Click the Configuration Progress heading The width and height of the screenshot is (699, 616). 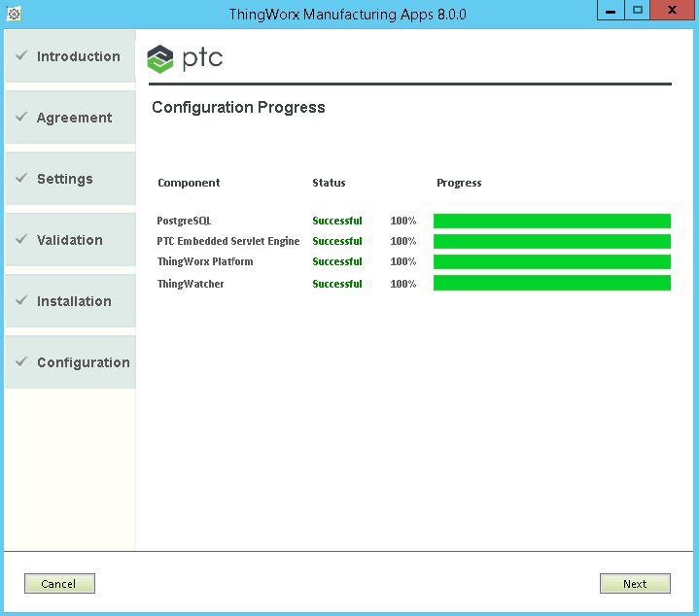(x=238, y=107)
